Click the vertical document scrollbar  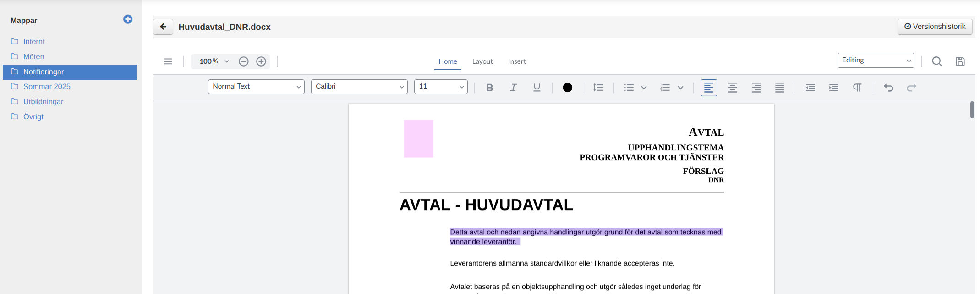pos(972,110)
